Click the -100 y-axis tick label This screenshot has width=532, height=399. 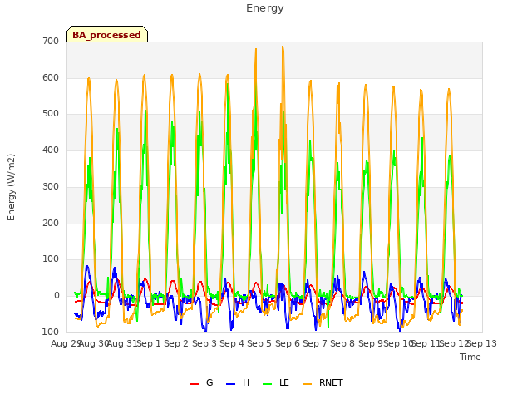click(x=49, y=332)
